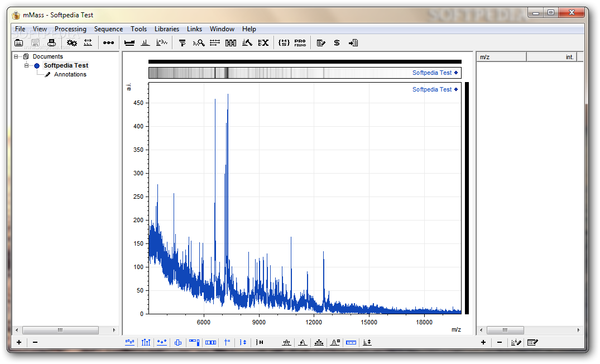Open the Help menu

click(249, 29)
